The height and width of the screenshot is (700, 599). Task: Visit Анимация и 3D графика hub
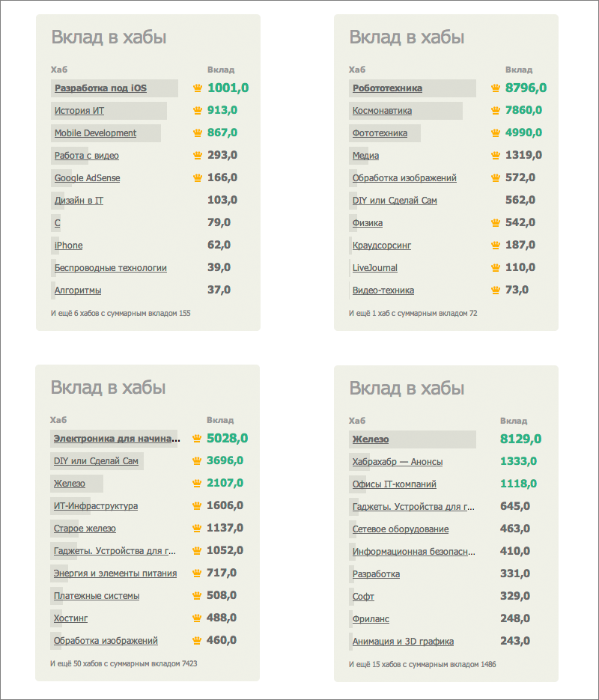(403, 642)
